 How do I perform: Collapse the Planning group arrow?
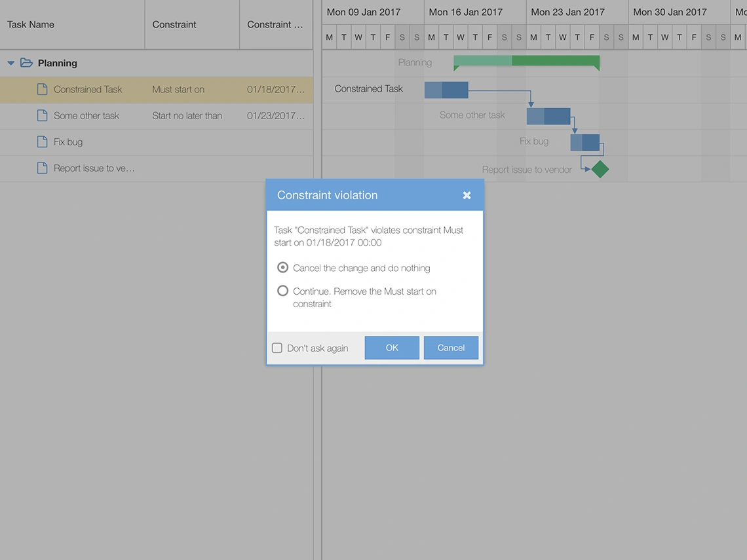pyautogui.click(x=11, y=63)
